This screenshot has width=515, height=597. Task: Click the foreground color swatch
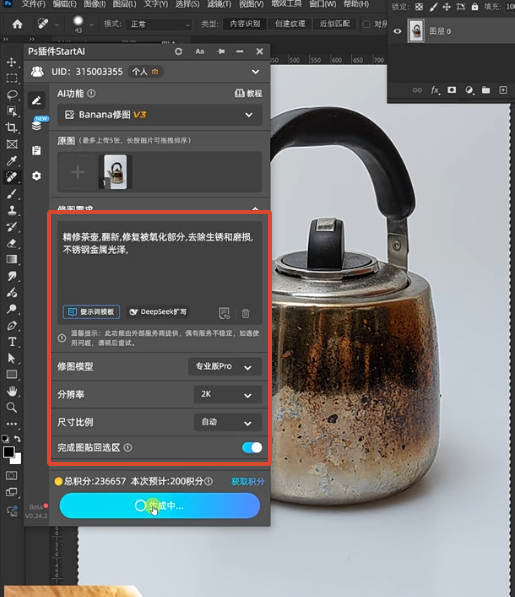(9, 452)
